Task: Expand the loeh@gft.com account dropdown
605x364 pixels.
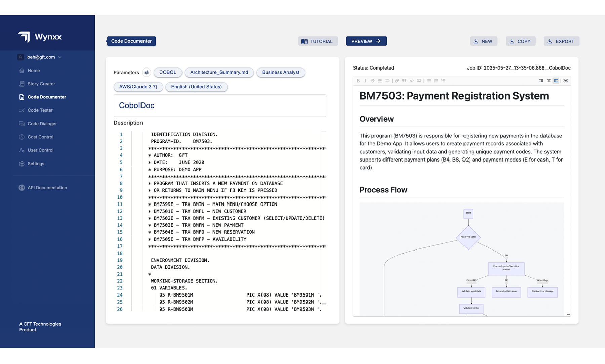Action: pyautogui.click(x=40, y=57)
